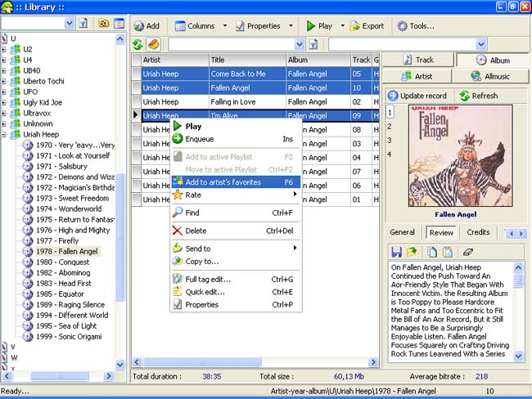The width and height of the screenshot is (532, 399).
Task: Expand the Ultravox tree node
Action: [4, 113]
